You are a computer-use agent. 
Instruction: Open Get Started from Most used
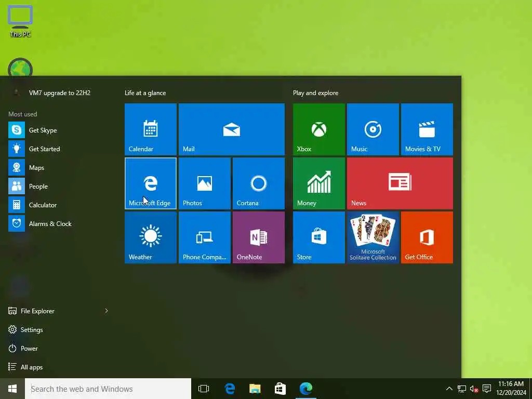(x=58, y=149)
